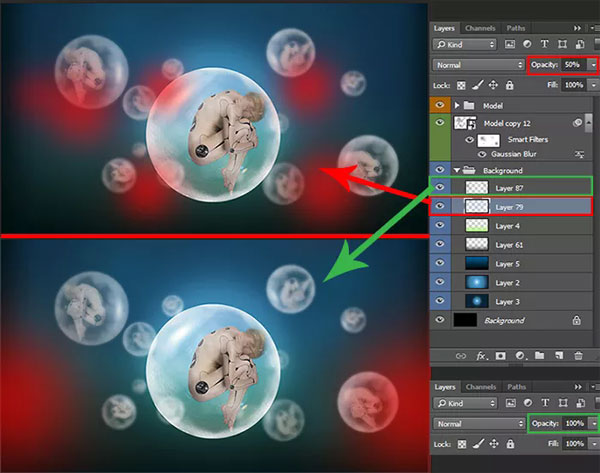This screenshot has height=473, width=600.
Task: Hide Layer 87
Action: click(x=440, y=187)
